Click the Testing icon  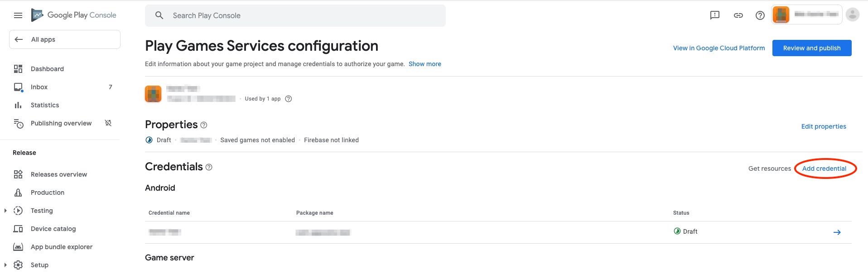click(18, 211)
